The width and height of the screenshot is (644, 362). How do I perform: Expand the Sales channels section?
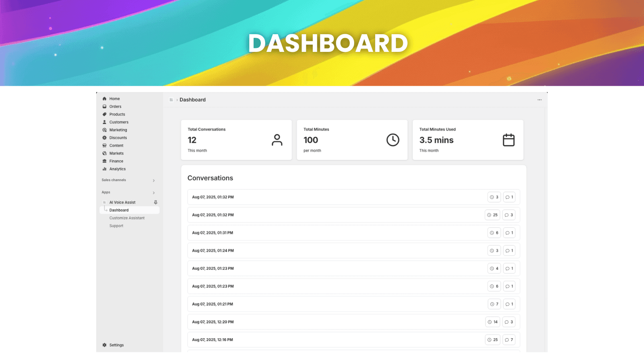coord(153,180)
